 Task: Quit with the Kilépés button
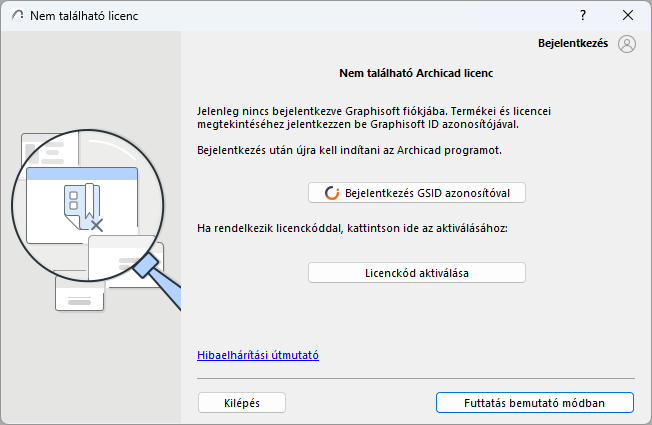(242, 403)
